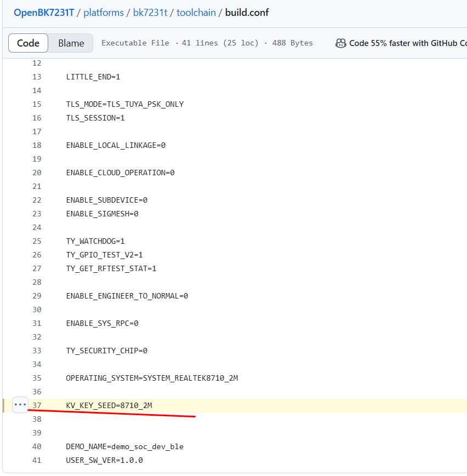Click the ENABLE_LOCAL_LINKAGE=0 line
This screenshot has width=467, height=476.
116,145
